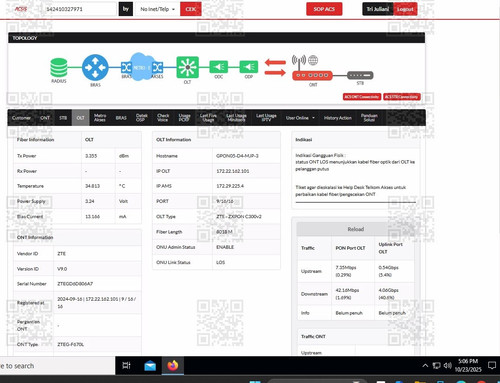Open the Panduan Solusi tab
500x383 pixels.
[x=369, y=118]
